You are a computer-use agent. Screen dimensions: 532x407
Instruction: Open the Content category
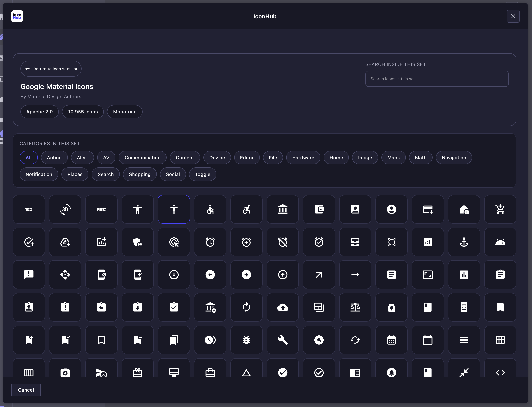[x=185, y=158]
